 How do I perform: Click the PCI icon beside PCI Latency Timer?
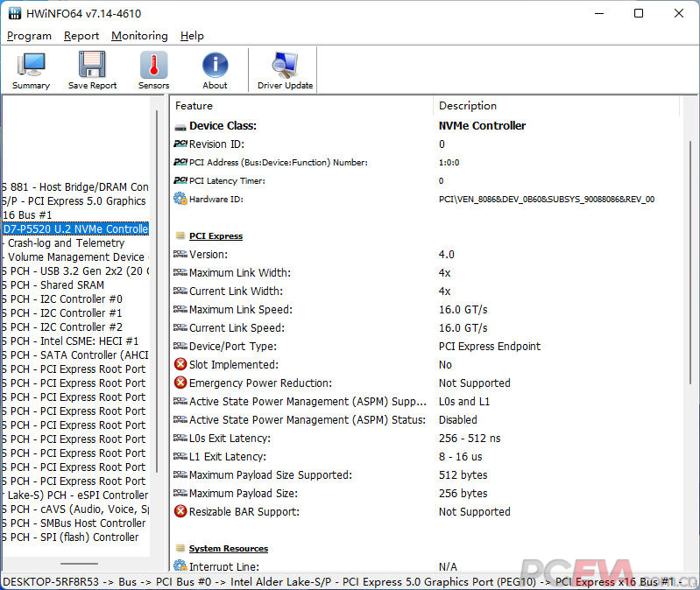pos(180,180)
